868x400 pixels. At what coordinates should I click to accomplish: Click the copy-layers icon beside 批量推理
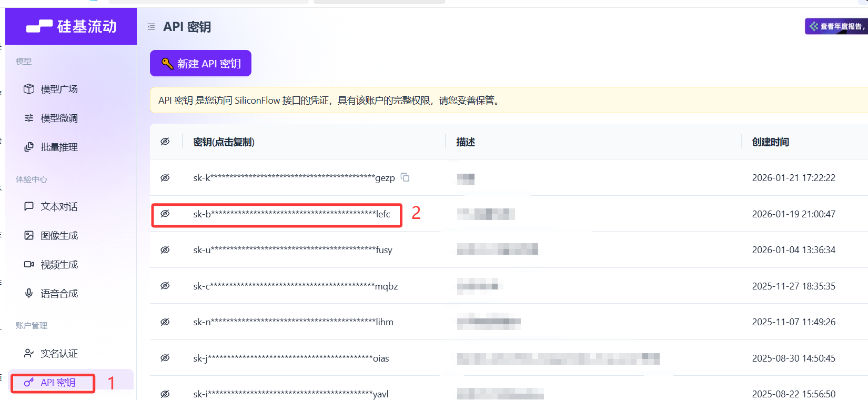pos(29,147)
